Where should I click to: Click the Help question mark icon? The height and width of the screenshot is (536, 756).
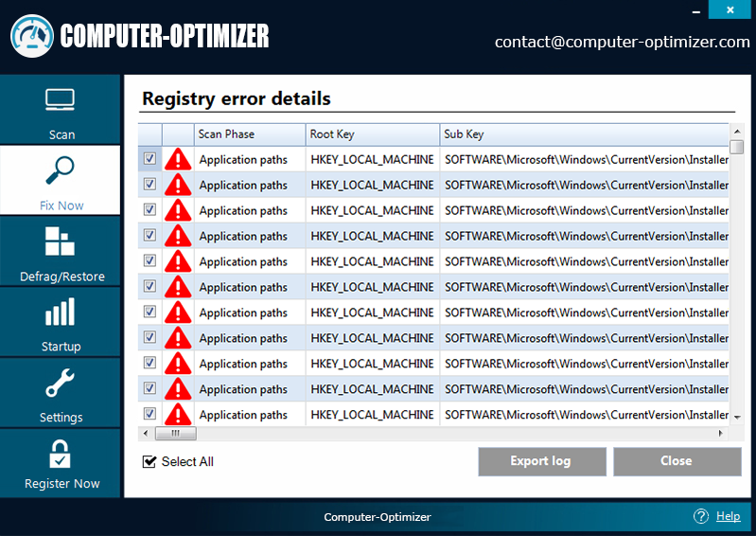pyautogui.click(x=701, y=516)
